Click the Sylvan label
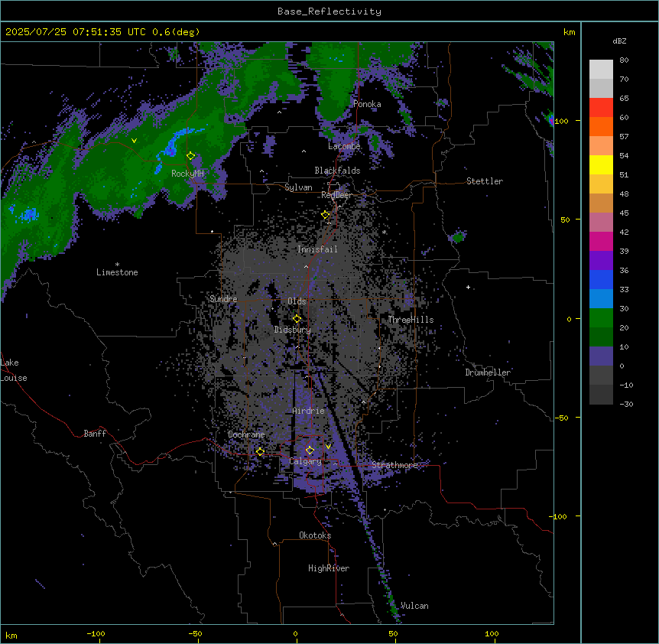Image resolution: width=659 pixels, height=644 pixels. (x=298, y=187)
